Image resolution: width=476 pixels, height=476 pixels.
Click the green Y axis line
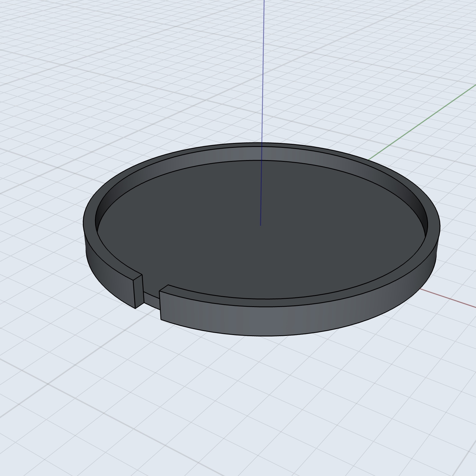(422, 122)
